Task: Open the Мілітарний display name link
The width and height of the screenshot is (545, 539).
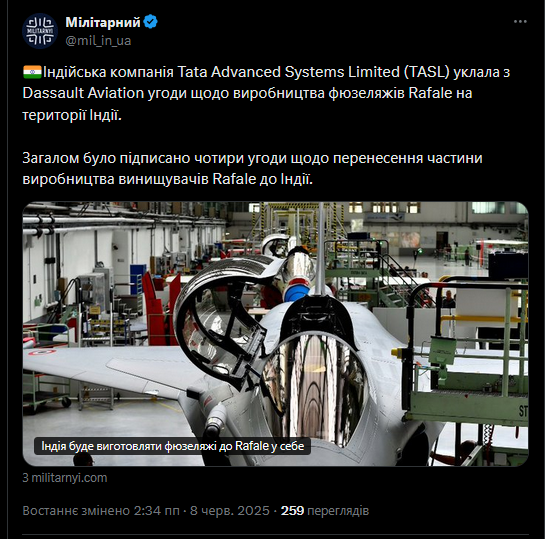Action: (x=103, y=22)
